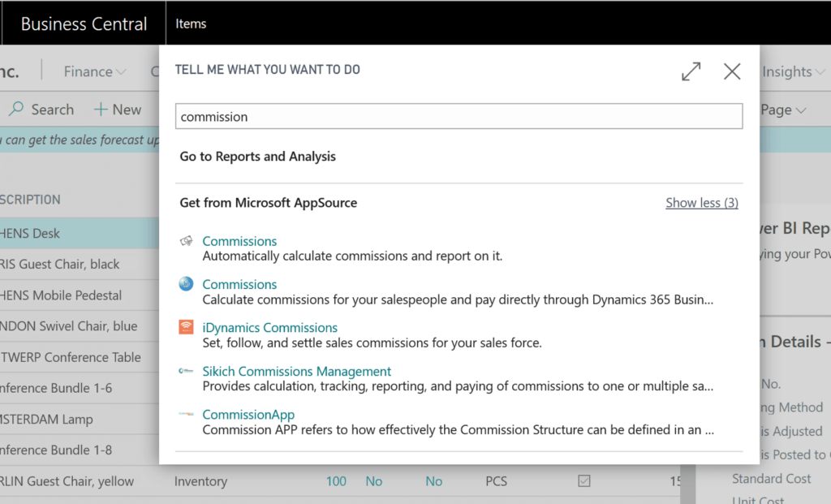The height and width of the screenshot is (504, 831).
Task: Click the Business Central logo
Action: 83,23
